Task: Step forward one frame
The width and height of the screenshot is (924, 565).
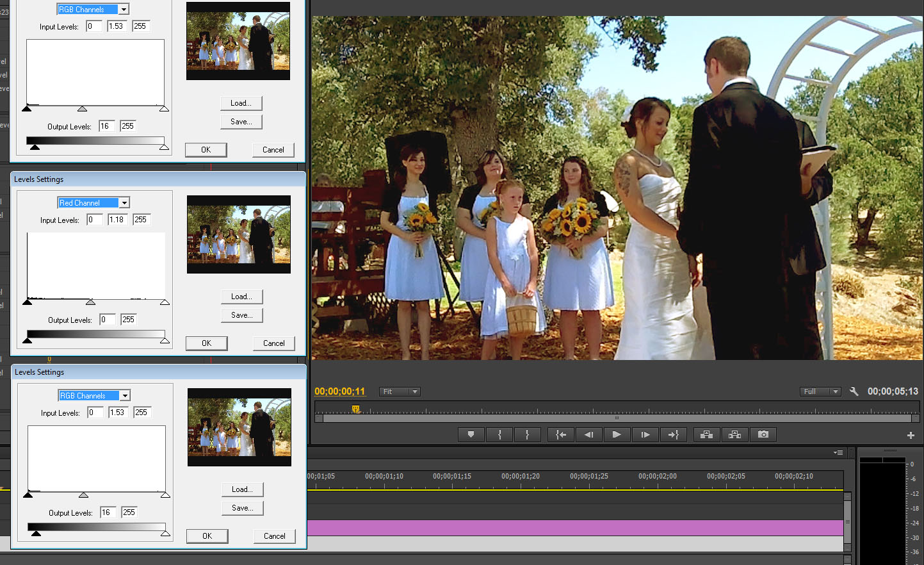Action: [x=645, y=434]
